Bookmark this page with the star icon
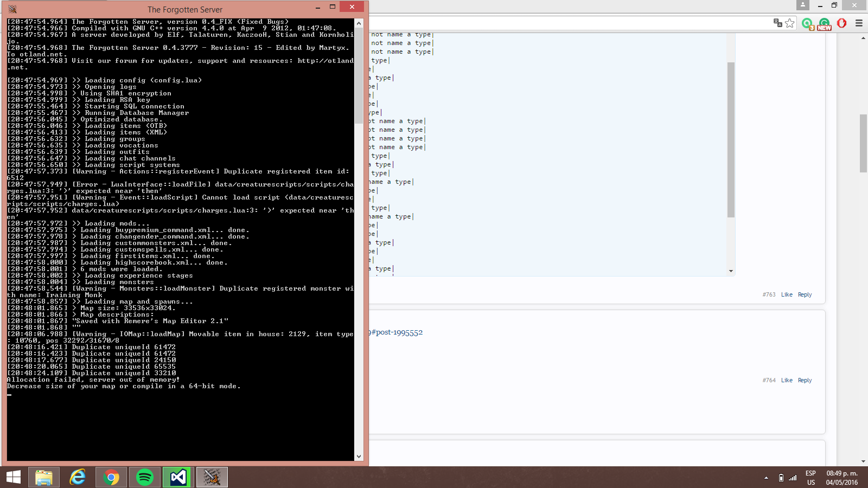 pos(790,23)
